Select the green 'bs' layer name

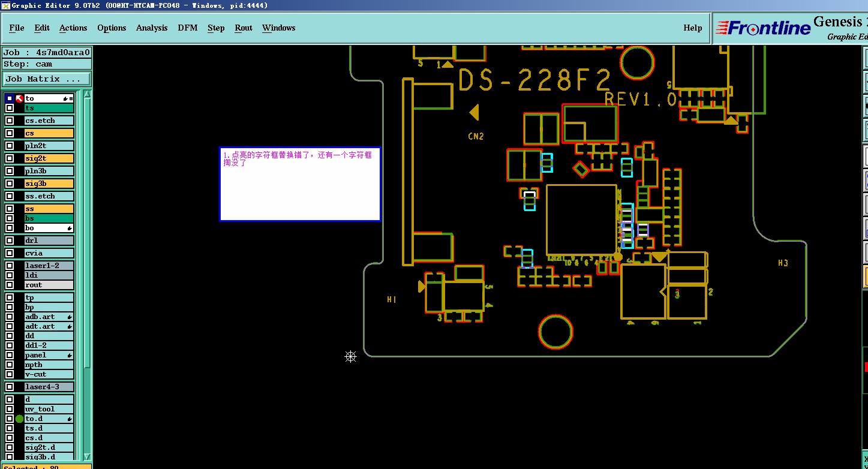point(49,218)
